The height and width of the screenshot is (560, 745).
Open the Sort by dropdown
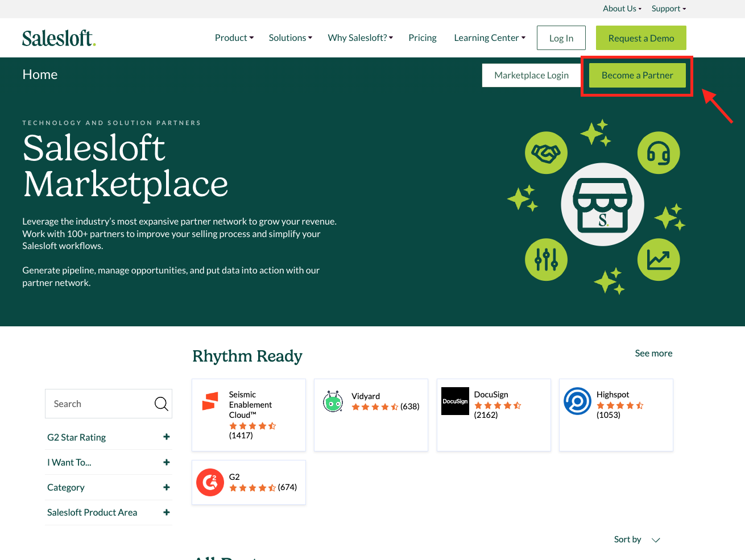click(637, 540)
